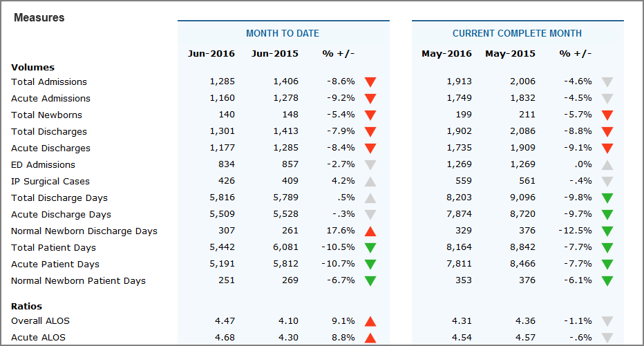
Task: Click red up arrow for Overall ALOS month-to-date
Action: coord(370,321)
